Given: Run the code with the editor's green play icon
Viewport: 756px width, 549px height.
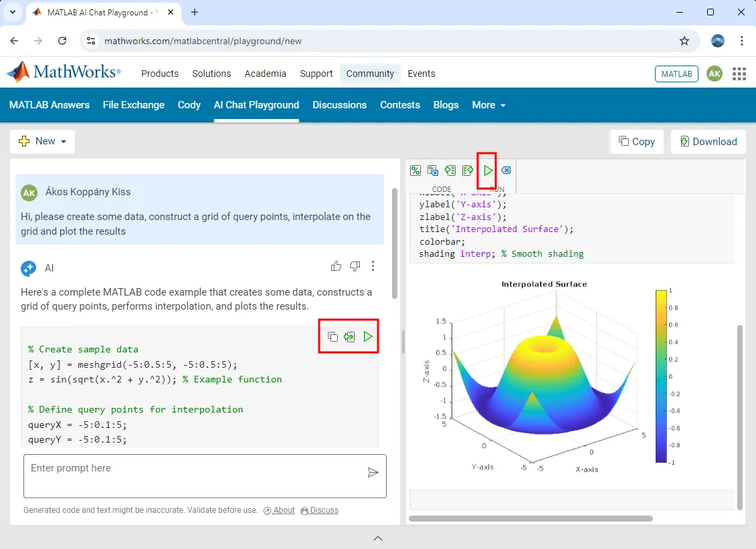Looking at the screenshot, I should click(x=488, y=170).
